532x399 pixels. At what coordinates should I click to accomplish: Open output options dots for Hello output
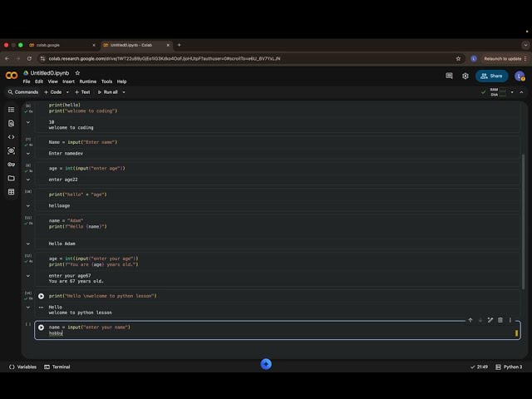pos(41,308)
